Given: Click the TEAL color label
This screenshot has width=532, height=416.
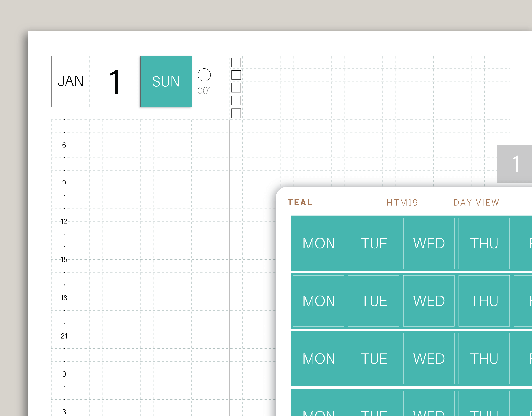Looking at the screenshot, I should coord(300,202).
